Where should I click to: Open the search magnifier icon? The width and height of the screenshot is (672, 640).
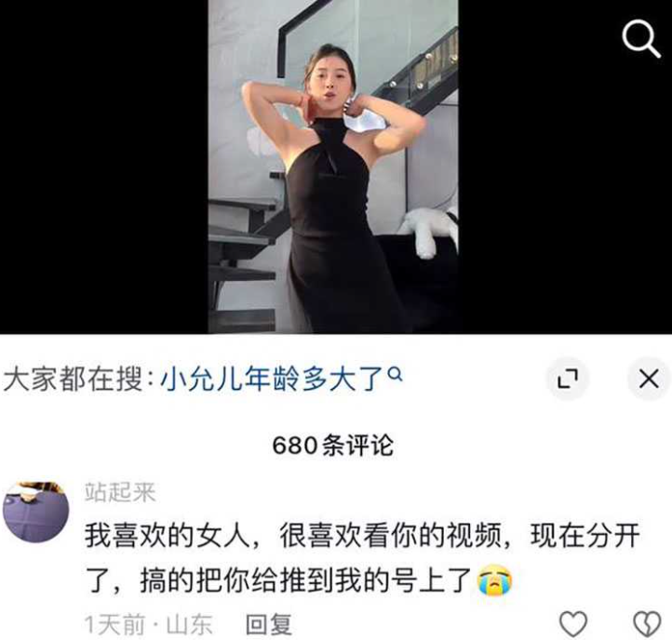click(x=640, y=38)
